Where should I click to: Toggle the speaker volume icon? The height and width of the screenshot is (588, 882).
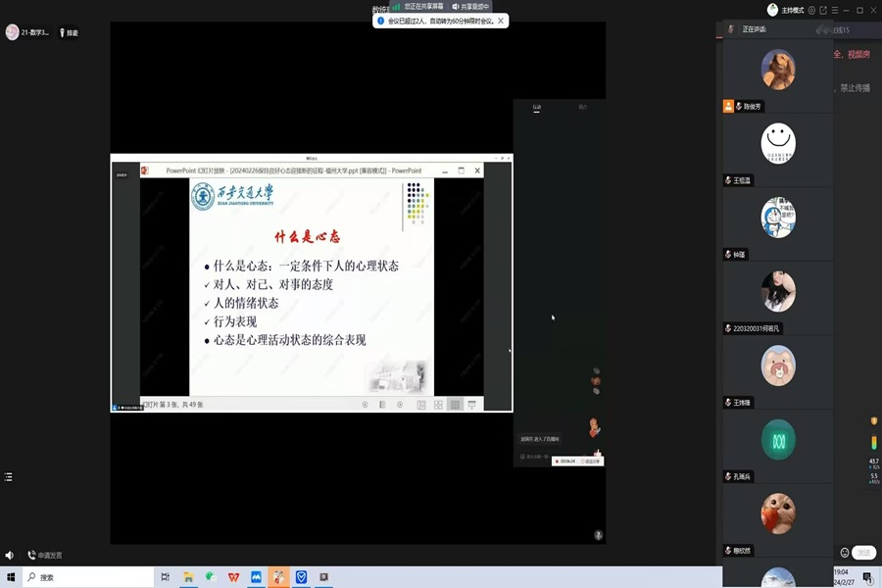pos(10,556)
